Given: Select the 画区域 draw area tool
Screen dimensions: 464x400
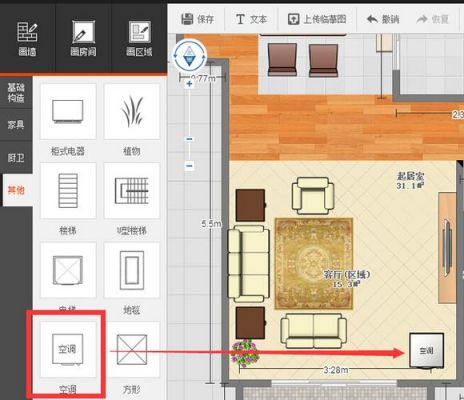Looking at the screenshot, I should (x=139, y=39).
